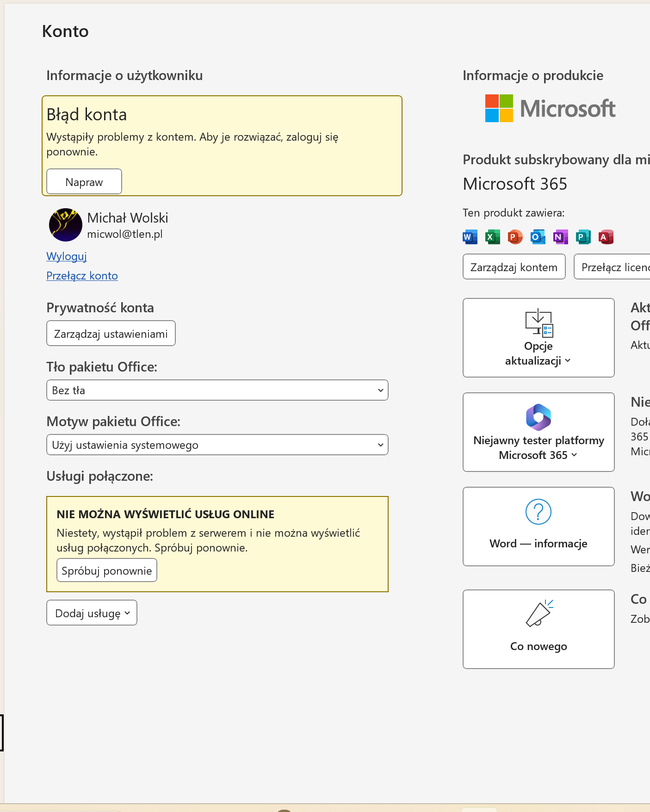Click the Napraw button
The image size is (650, 812).
pos(84,181)
